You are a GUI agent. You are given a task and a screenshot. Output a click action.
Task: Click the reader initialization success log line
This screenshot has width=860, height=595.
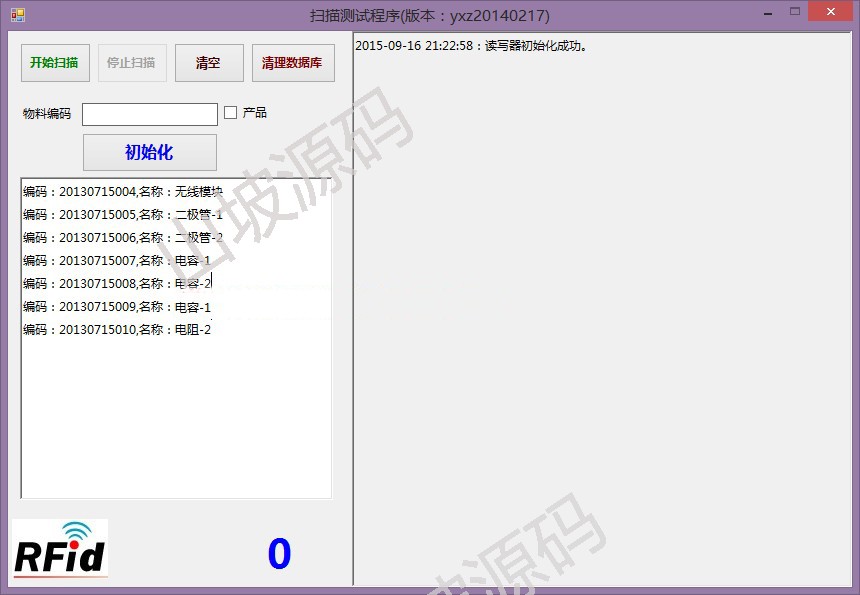tap(471, 46)
